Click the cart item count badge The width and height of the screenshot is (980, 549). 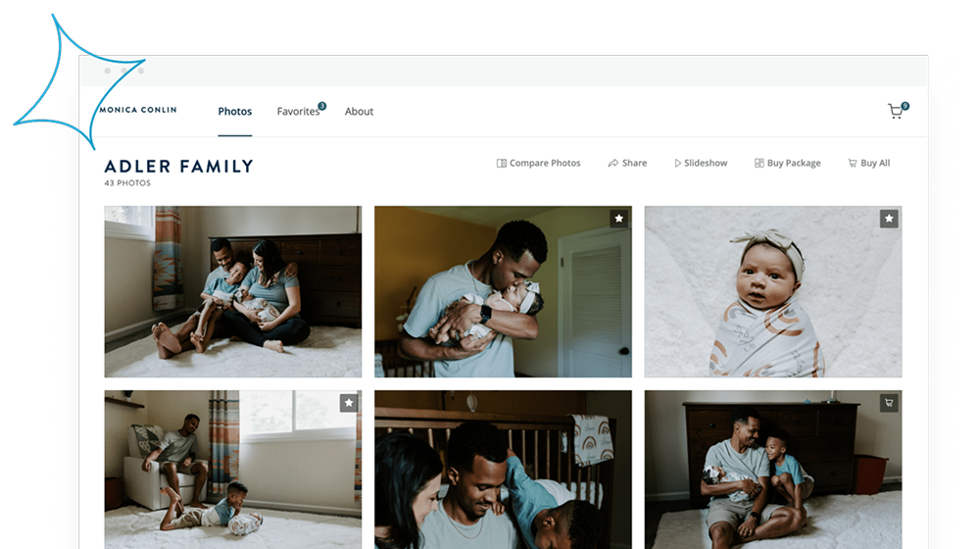(x=905, y=106)
